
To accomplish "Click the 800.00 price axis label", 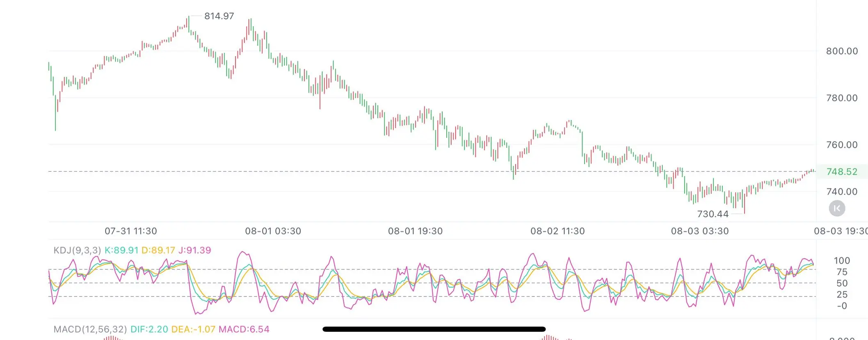I will (x=842, y=51).
